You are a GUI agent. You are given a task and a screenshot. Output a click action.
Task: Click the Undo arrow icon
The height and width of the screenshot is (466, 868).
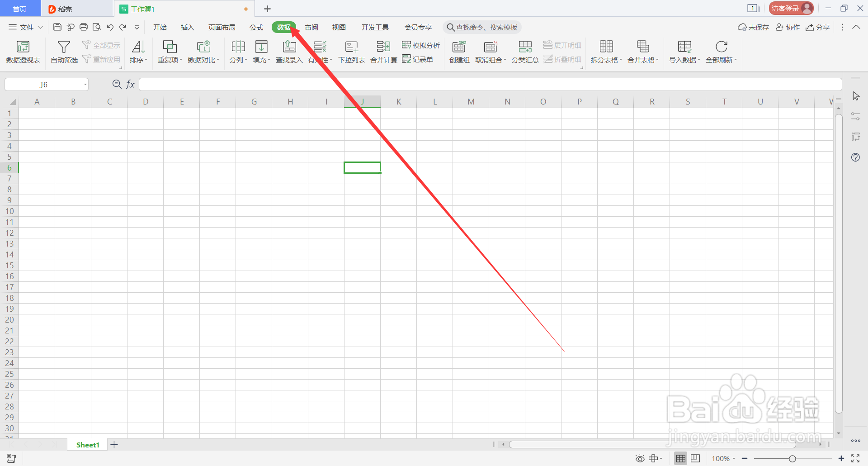click(x=110, y=27)
